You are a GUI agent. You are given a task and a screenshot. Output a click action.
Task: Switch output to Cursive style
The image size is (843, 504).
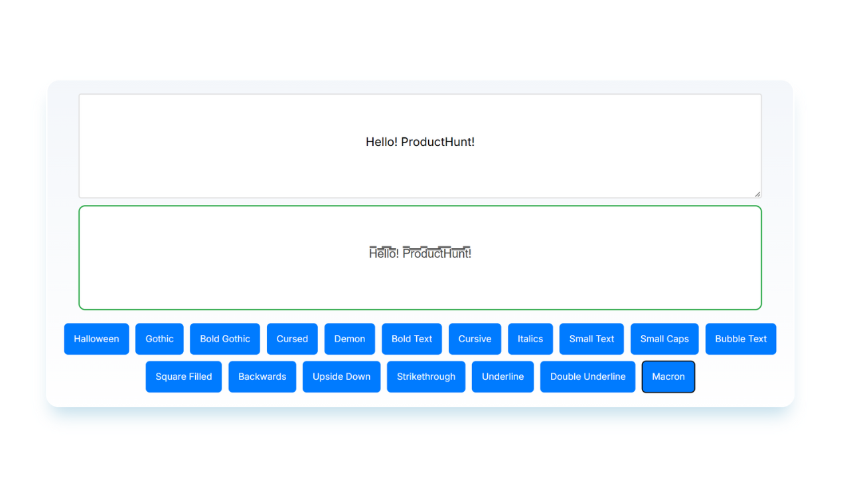475,339
